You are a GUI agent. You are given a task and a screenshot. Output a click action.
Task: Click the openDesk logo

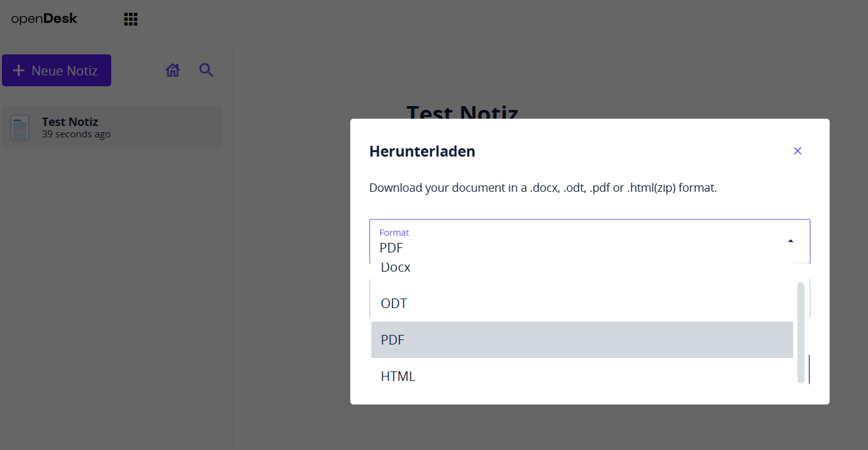pos(43,19)
